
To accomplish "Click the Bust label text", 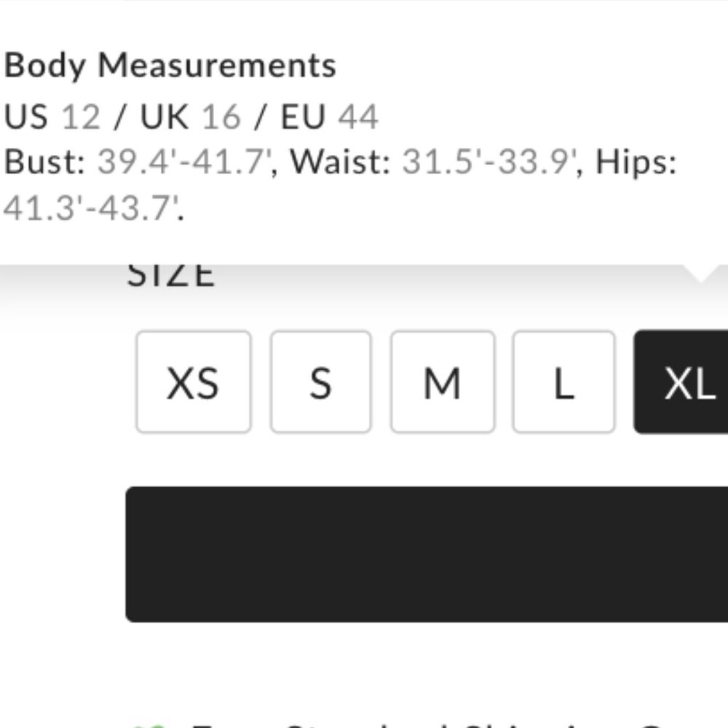I will click(44, 162).
